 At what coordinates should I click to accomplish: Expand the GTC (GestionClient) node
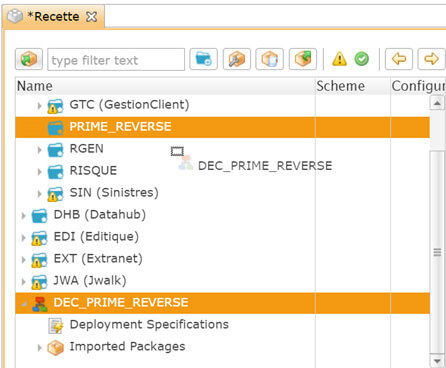tap(39, 106)
